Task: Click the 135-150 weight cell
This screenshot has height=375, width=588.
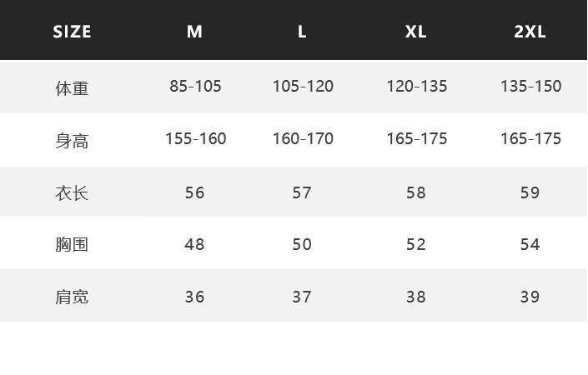Action: click(x=531, y=86)
